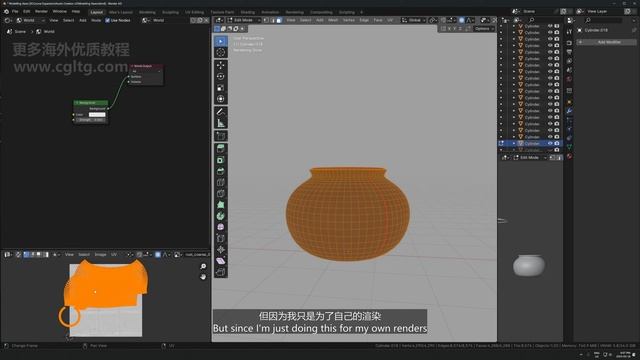The width and height of the screenshot is (640, 360).
Task: Activate the Smooth vertices tool
Action: [x=221, y=227]
